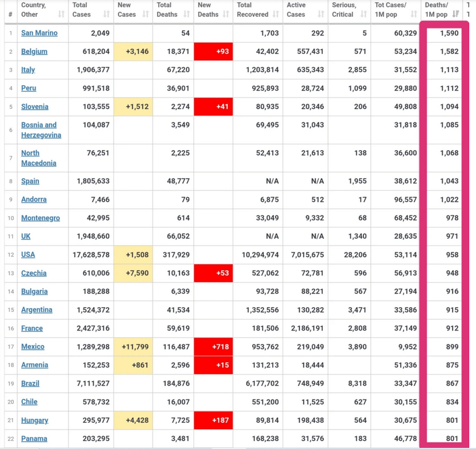The height and width of the screenshot is (449, 476).
Task: Select the Mexico country link
Action: coord(32,347)
